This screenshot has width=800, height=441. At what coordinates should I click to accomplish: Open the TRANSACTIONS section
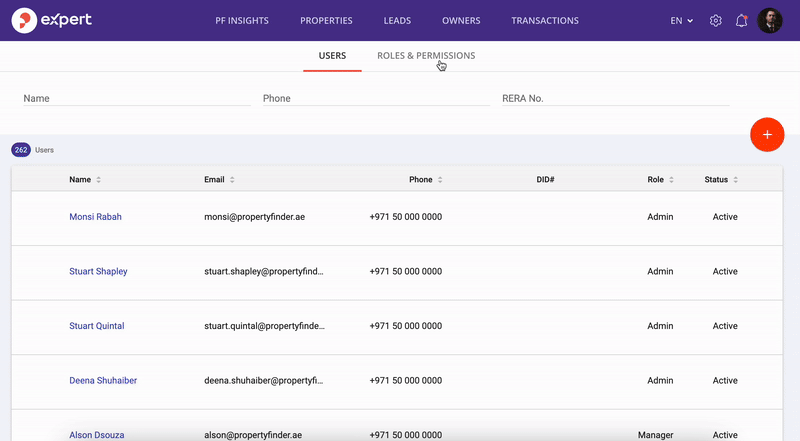(545, 21)
